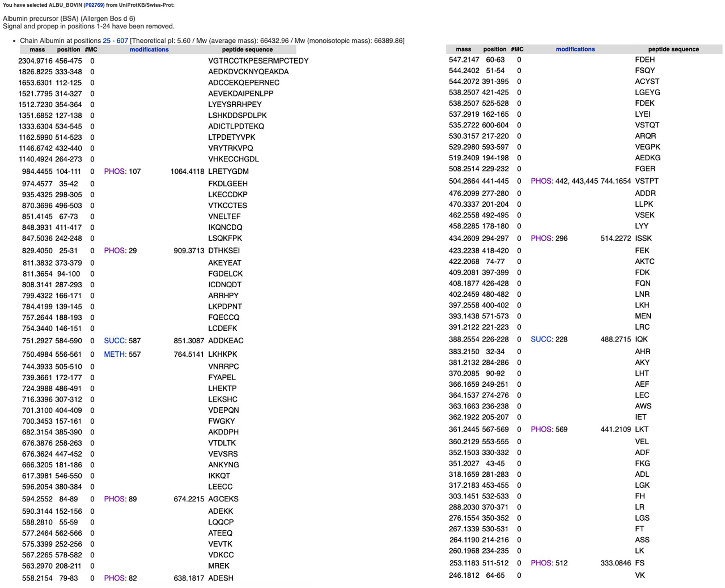The image size is (725, 588).
Task: Select the mass value 1512.7230
Action: pos(35,104)
